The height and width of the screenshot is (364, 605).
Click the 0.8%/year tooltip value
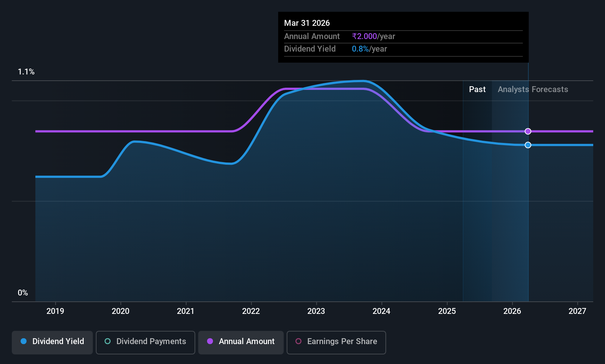[x=369, y=49]
